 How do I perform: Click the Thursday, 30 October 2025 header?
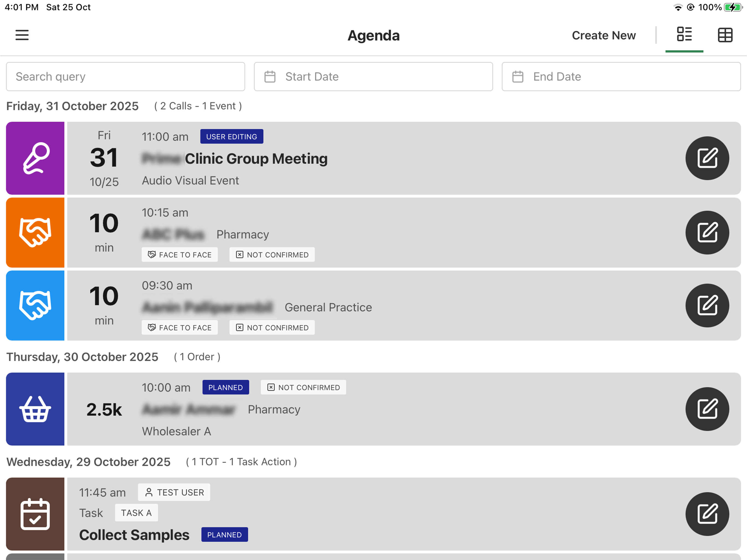[82, 357]
